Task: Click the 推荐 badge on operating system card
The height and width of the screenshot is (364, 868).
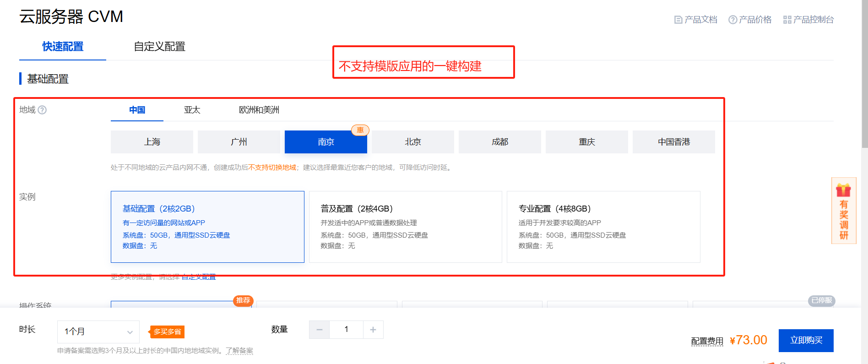Action: [243, 300]
